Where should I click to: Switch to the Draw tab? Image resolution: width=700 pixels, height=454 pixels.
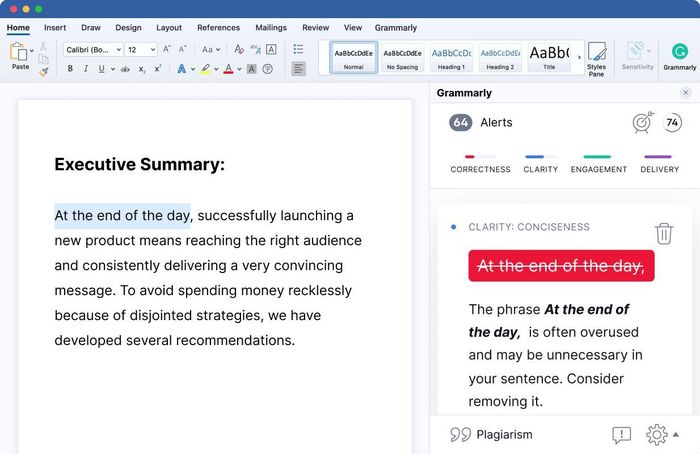click(x=91, y=28)
